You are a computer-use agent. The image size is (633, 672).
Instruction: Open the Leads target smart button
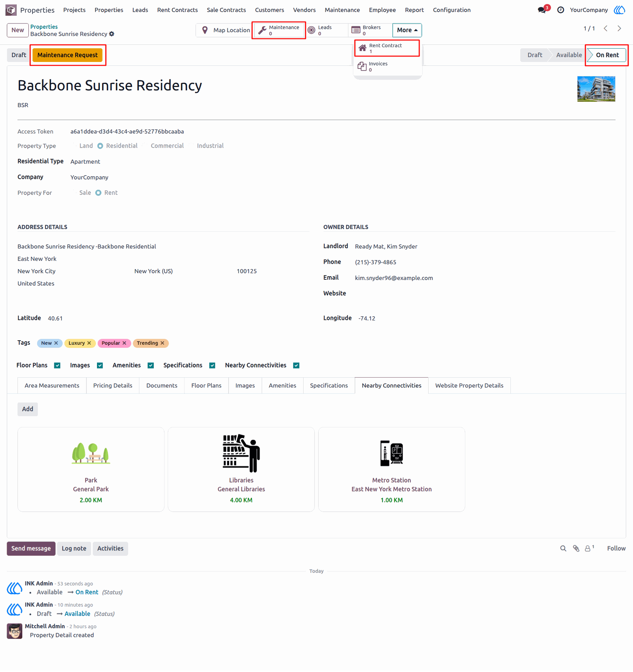click(326, 30)
